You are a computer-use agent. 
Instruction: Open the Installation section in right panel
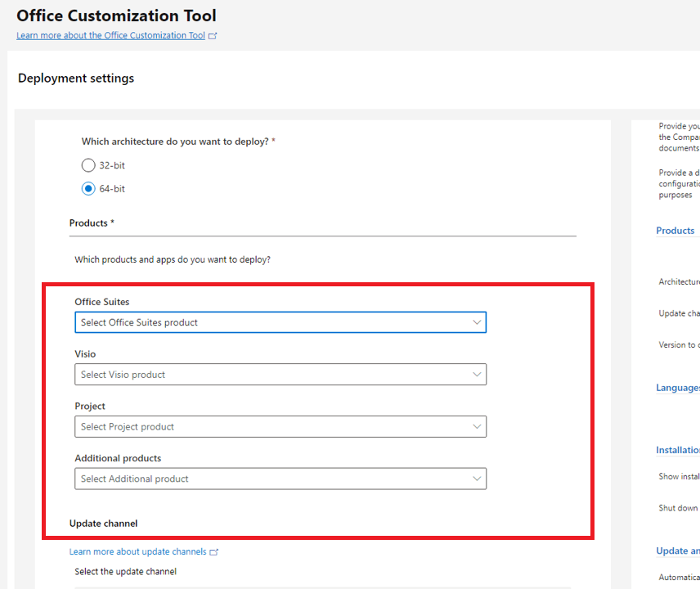677,450
